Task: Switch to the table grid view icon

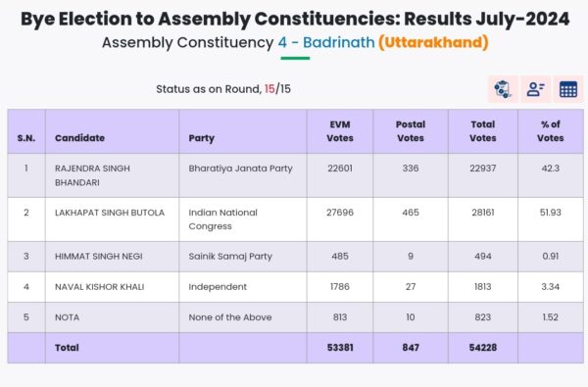Action: 568,89
